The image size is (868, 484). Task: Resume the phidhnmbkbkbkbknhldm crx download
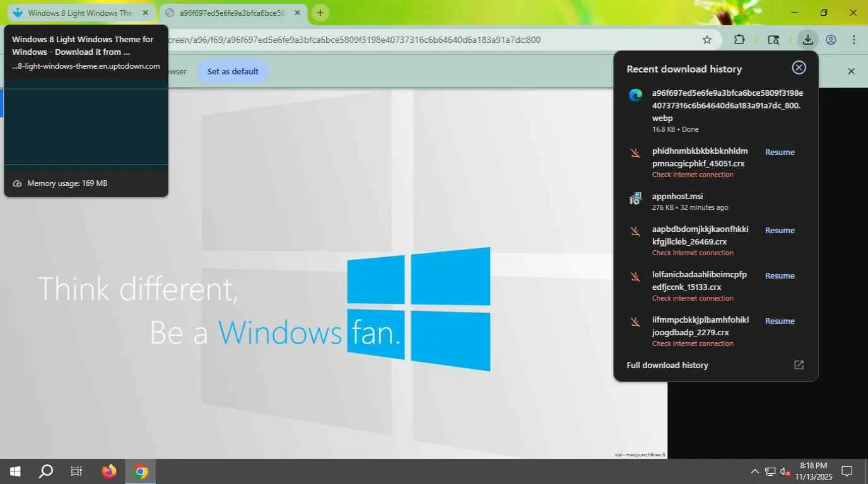click(780, 152)
